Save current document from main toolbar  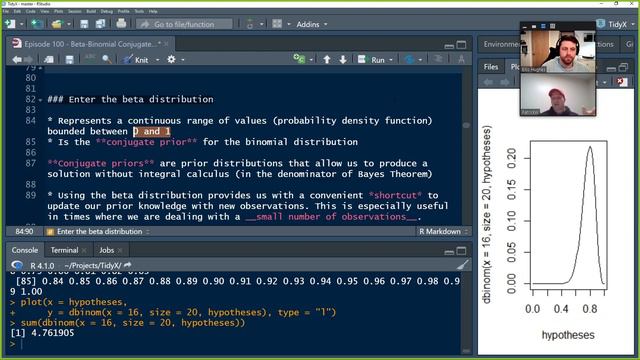pos(84,24)
